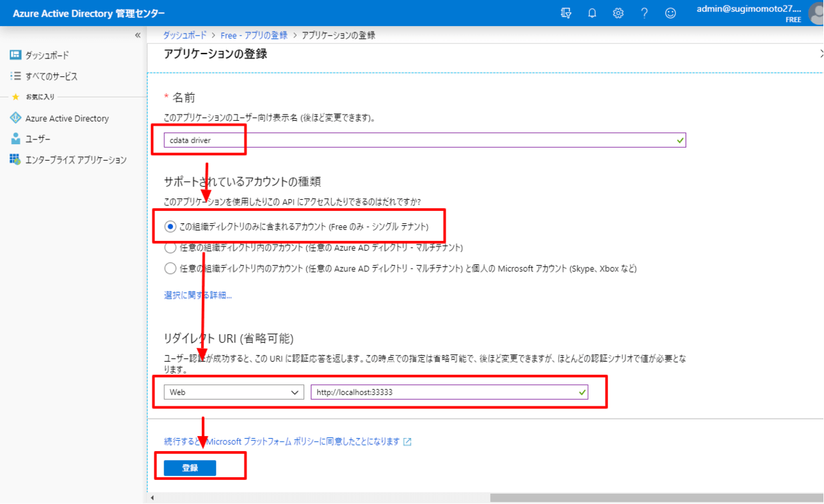Click the admin@sugimomoto27 account name
Image resolution: width=824 pixels, height=504 pixels.
click(748, 9)
